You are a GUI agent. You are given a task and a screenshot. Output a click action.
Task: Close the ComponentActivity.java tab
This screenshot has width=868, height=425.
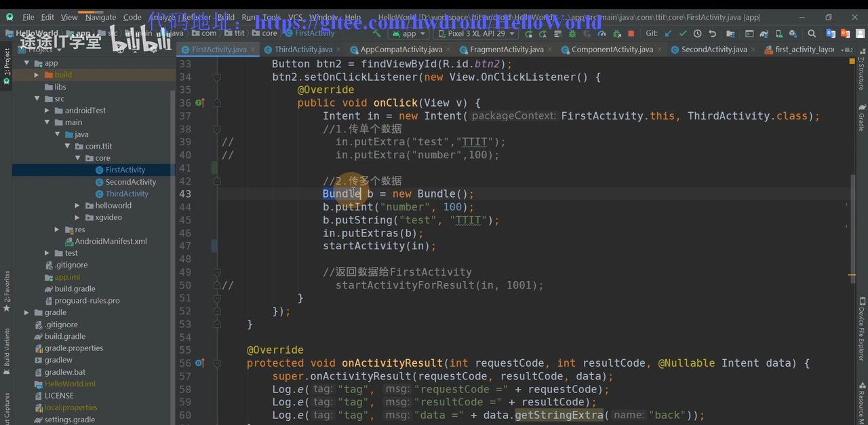[x=660, y=49]
